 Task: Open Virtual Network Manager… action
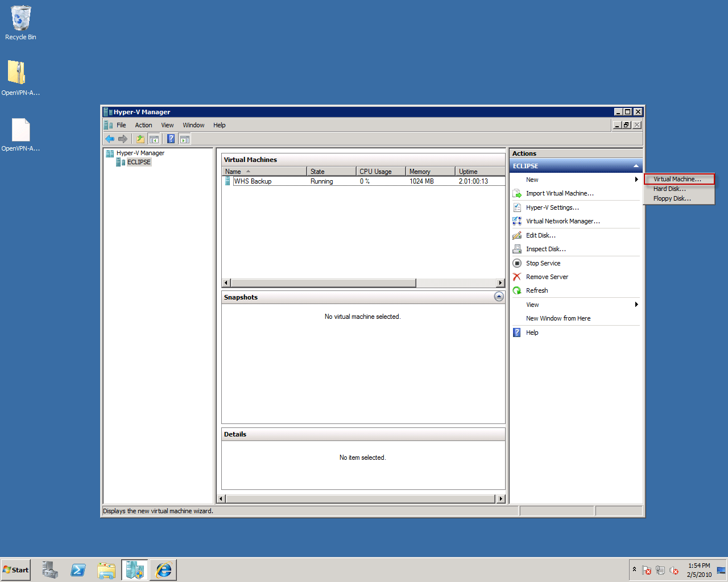click(x=563, y=221)
